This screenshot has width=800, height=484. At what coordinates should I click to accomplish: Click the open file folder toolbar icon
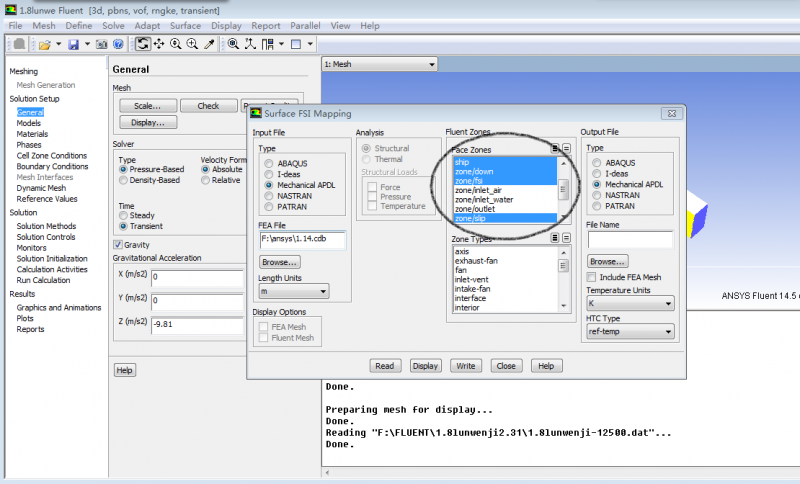[44, 44]
